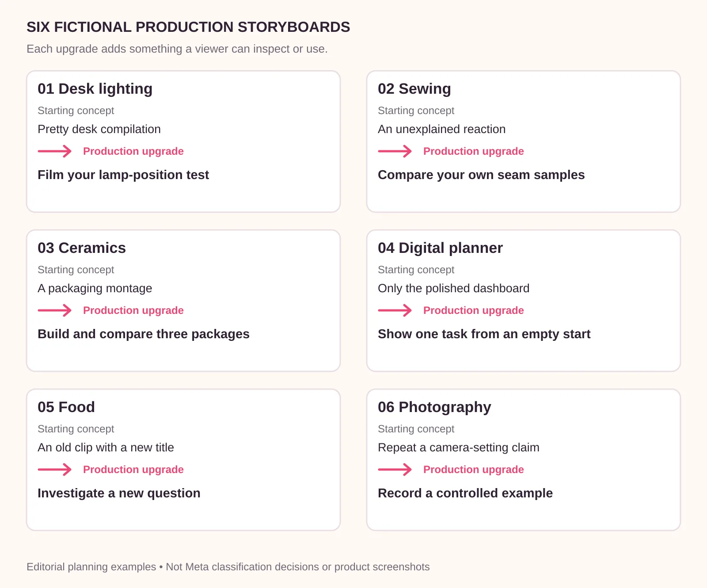707x588 pixels.
Task: Click the arrow icon in Photography card
Action: click(x=395, y=470)
